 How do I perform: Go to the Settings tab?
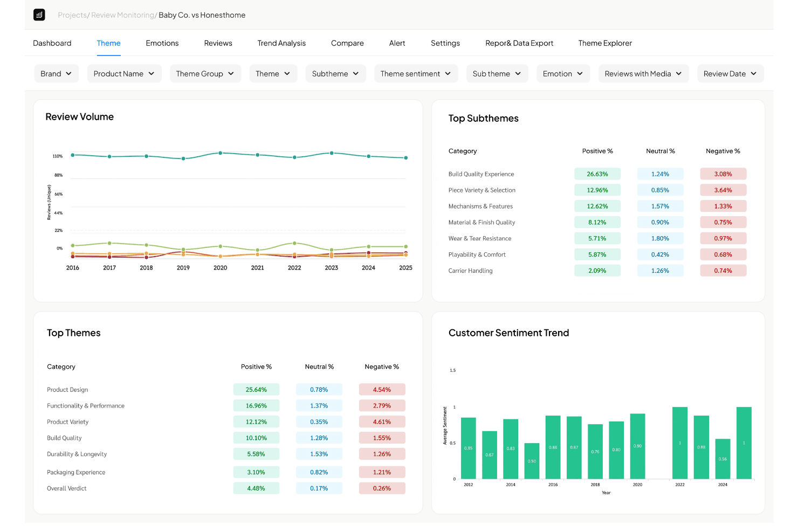pos(445,43)
